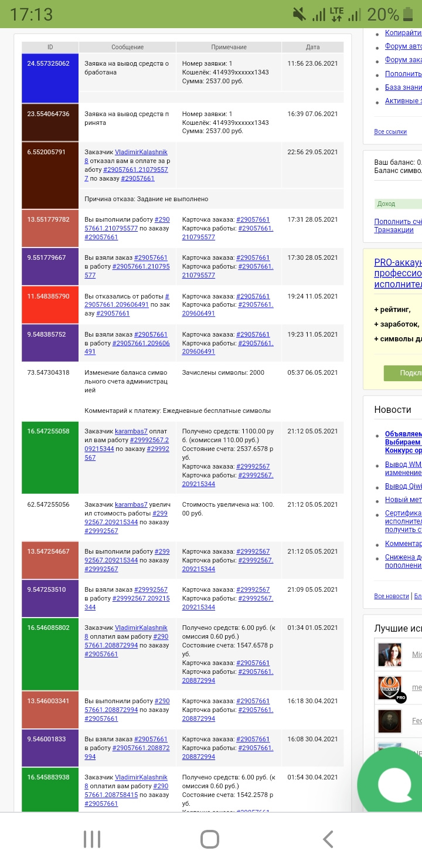This screenshot has height=868, width=422.
Task: Open Android recent apps button
Action: pos(92,839)
